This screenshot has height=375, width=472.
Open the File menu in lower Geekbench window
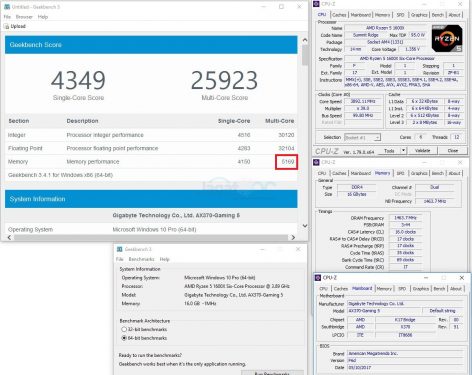click(120, 259)
